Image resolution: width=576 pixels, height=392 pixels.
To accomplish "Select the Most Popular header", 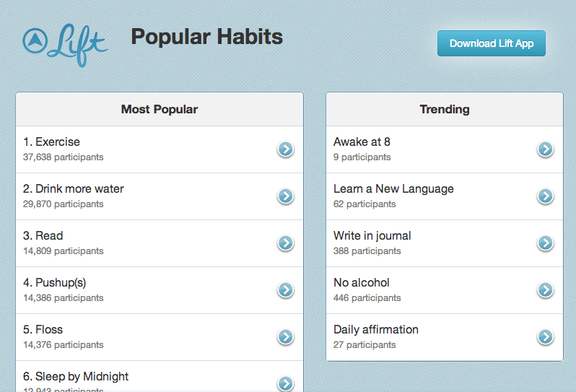I will pos(160,110).
